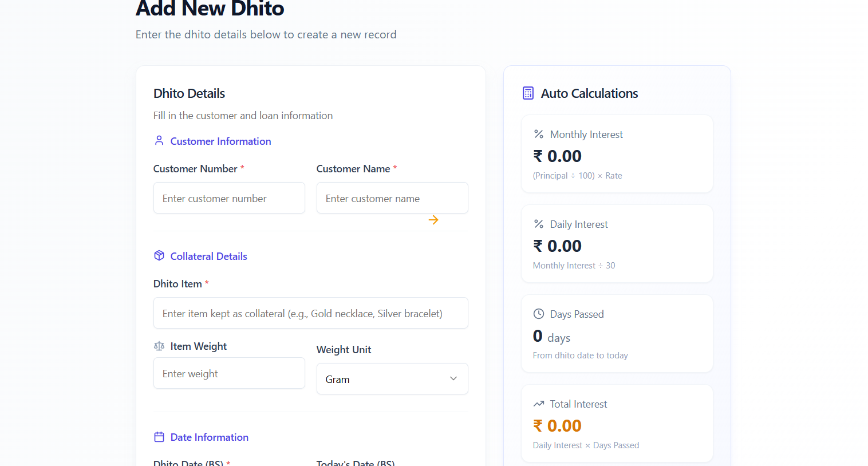This screenshot has height=466, width=868.
Task: Click the clock icon beside Days Passed
Action: coord(539,314)
